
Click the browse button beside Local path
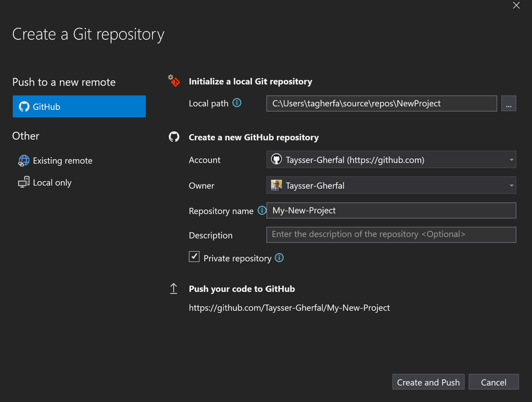click(508, 103)
